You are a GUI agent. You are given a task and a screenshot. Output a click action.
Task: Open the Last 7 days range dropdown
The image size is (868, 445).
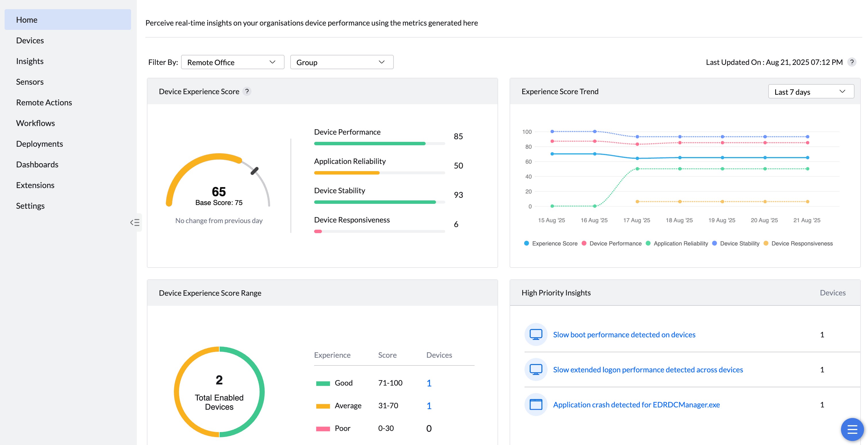pos(811,92)
